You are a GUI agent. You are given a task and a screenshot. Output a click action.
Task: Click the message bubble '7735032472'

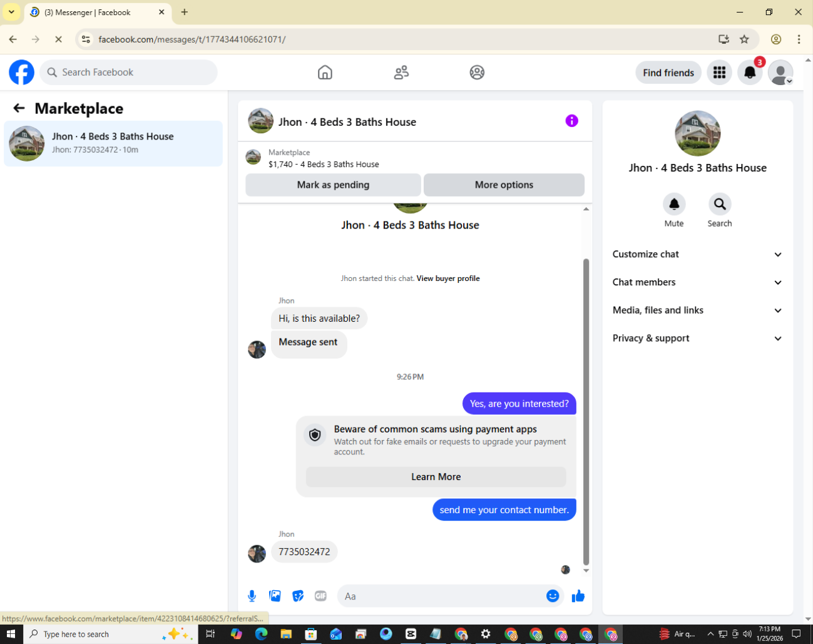pyautogui.click(x=304, y=552)
